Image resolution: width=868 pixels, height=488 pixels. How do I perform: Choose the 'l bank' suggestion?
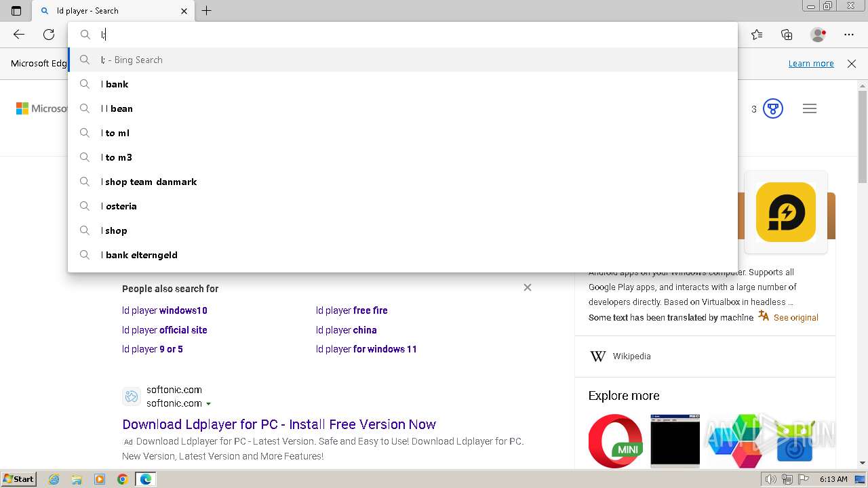pyautogui.click(x=403, y=84)
